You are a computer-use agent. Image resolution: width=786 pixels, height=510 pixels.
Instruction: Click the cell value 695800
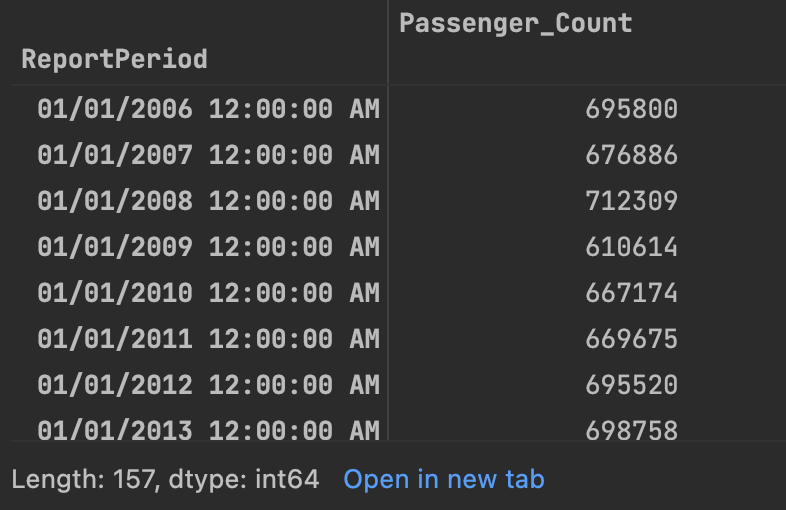coord(632,109)
